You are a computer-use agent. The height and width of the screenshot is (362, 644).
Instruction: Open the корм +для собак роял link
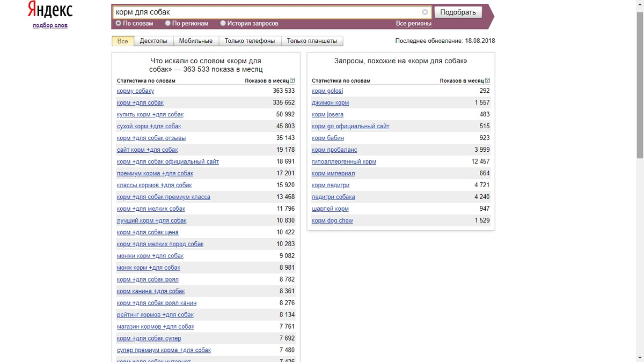point(148,279)
